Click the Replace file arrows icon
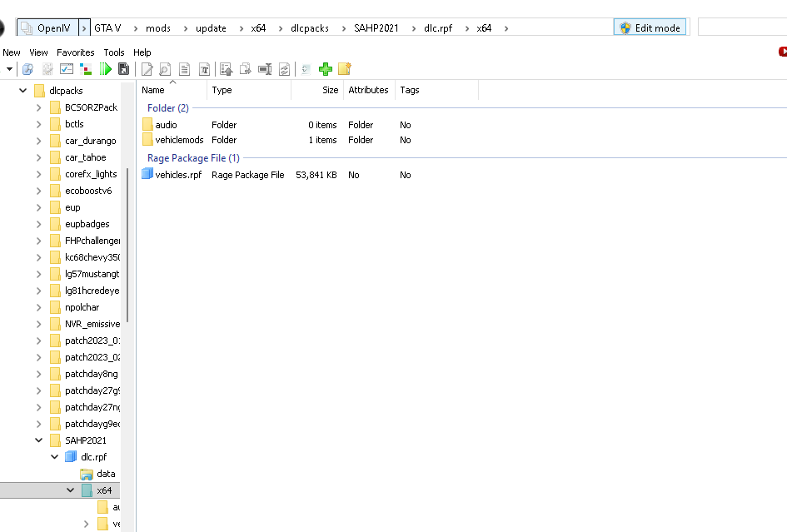Screen dimensions: 787x532 click(x=284, y=69)
